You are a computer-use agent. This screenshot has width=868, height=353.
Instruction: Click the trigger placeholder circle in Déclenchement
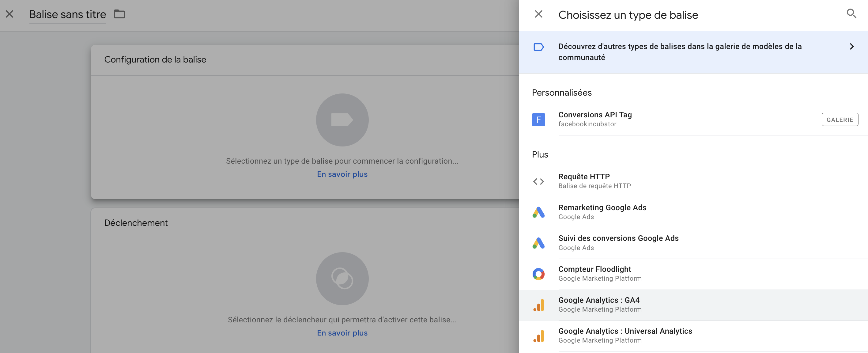pyautogui.click(x=342, y=279)
